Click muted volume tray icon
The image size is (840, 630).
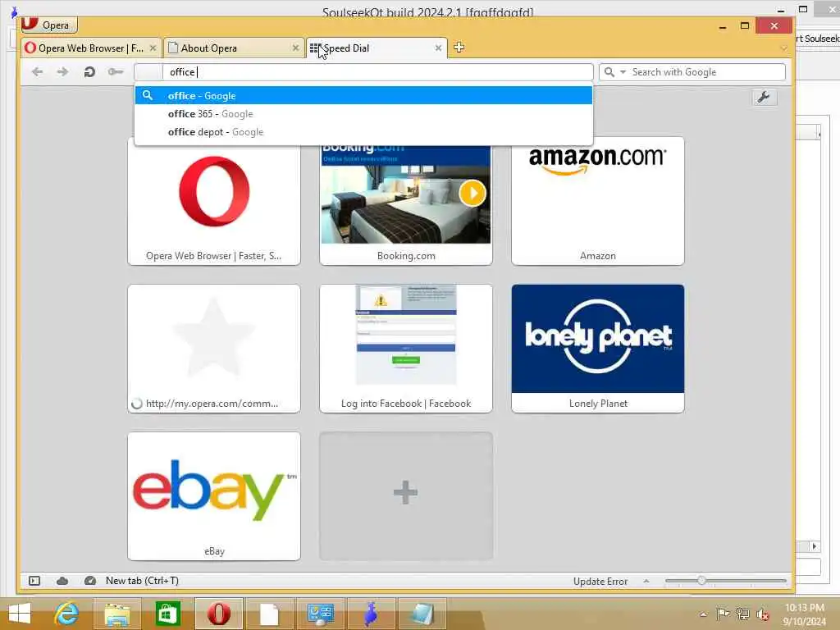763,614
